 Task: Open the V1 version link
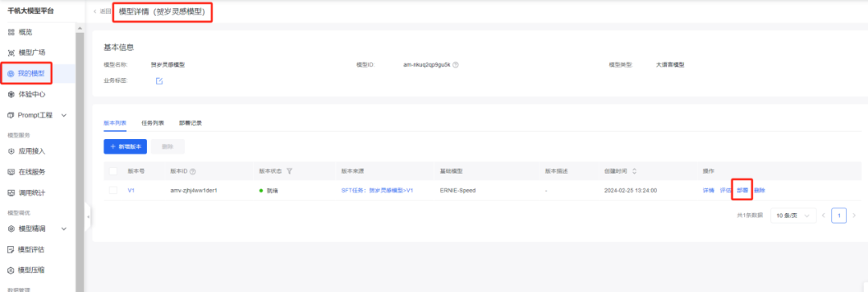[x=131, y=190]
